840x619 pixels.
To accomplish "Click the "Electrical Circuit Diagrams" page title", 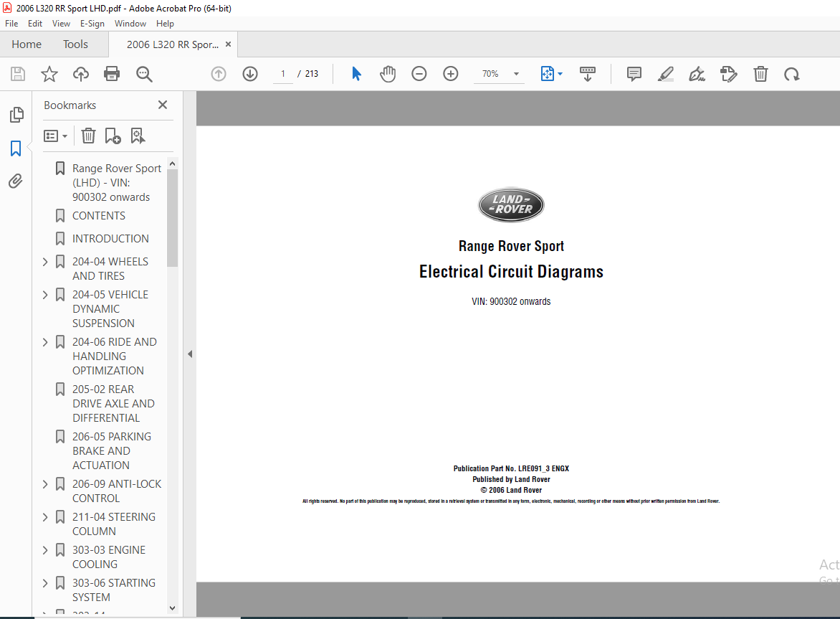I will 511,272.
